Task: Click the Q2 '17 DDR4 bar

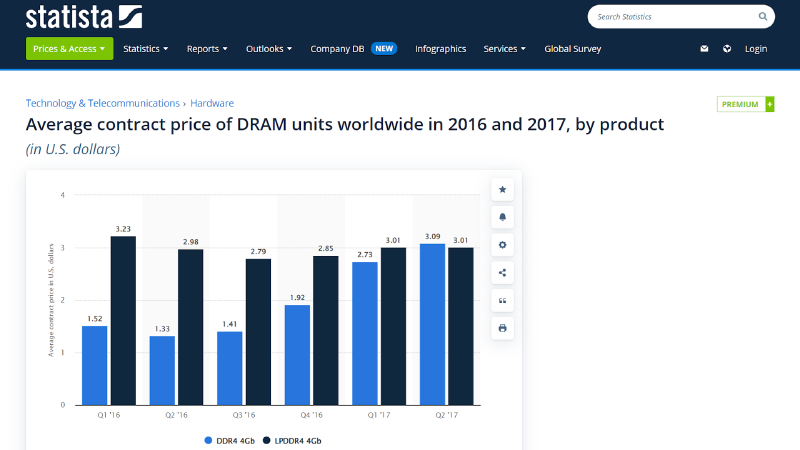Action: [x=433, y=323]
